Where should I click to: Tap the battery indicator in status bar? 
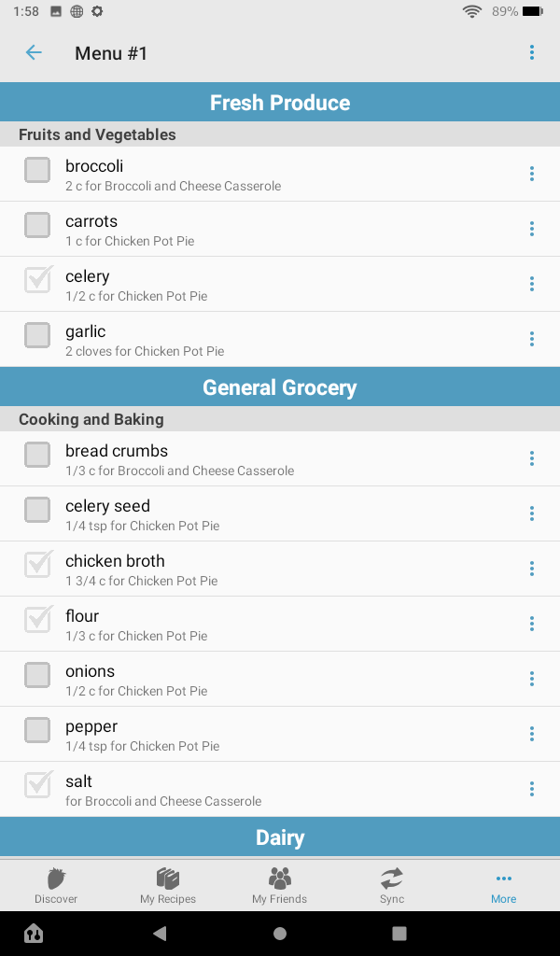click(x=534, y=12)
